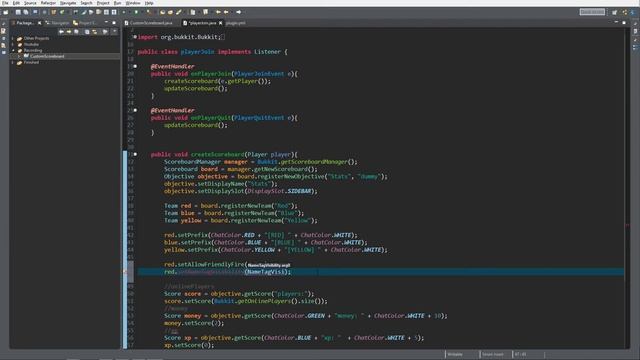640x360 pixels.
Task: Expand the Youtube folder
Action: [x=13, y=44]
